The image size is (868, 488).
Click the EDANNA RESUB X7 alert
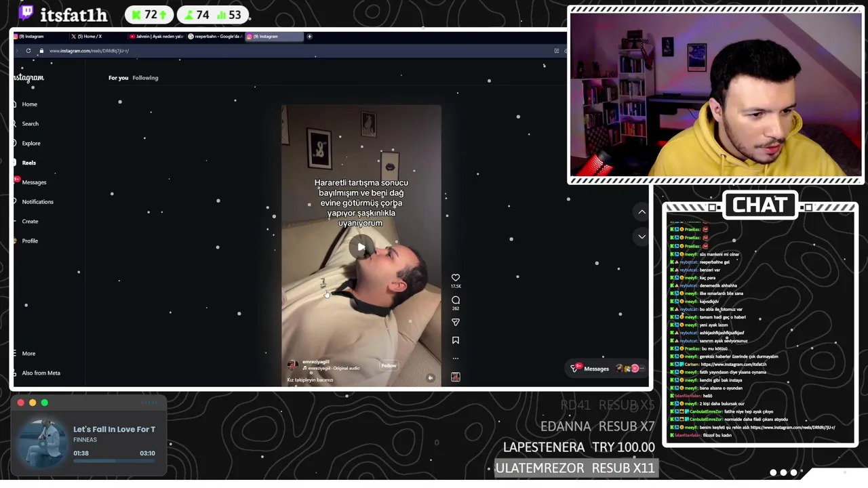[597, 426]
